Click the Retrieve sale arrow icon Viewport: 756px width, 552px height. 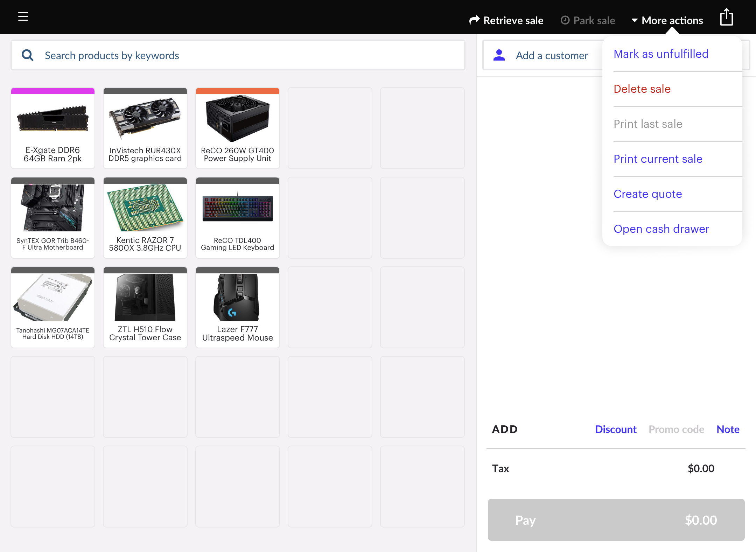click(474, 20)
